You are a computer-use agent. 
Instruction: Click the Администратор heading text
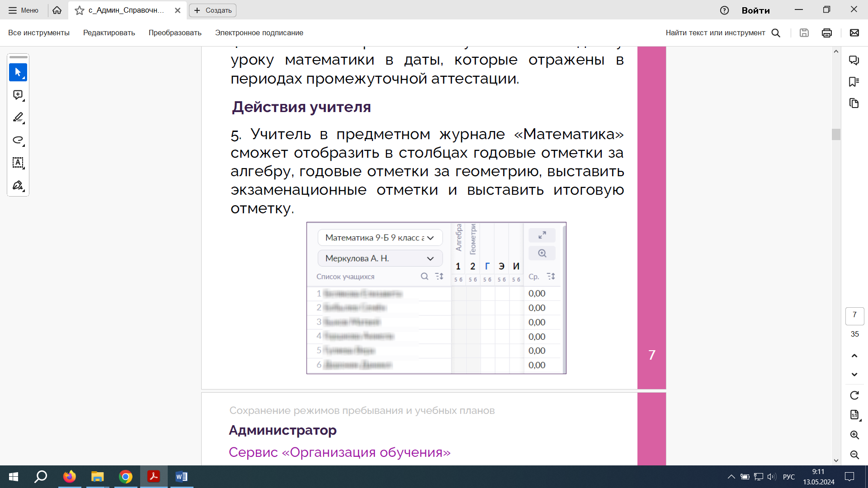283,430
